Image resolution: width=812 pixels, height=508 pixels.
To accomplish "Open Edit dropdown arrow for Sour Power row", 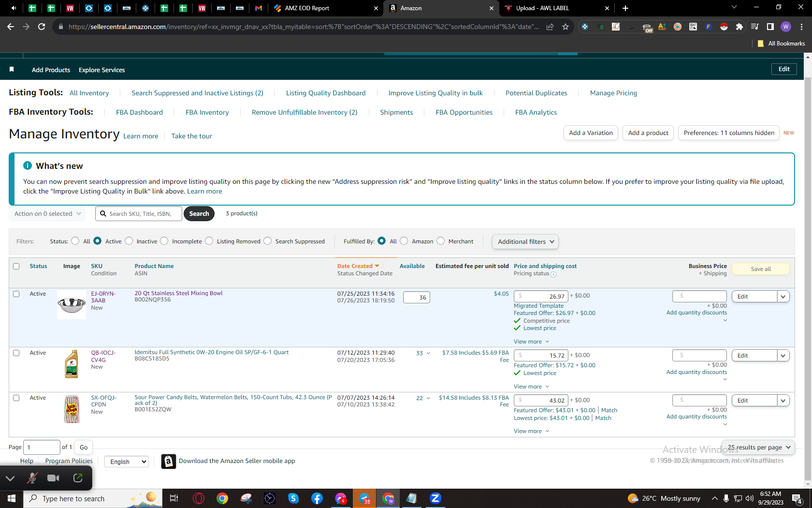I will [x=783, y=401].
